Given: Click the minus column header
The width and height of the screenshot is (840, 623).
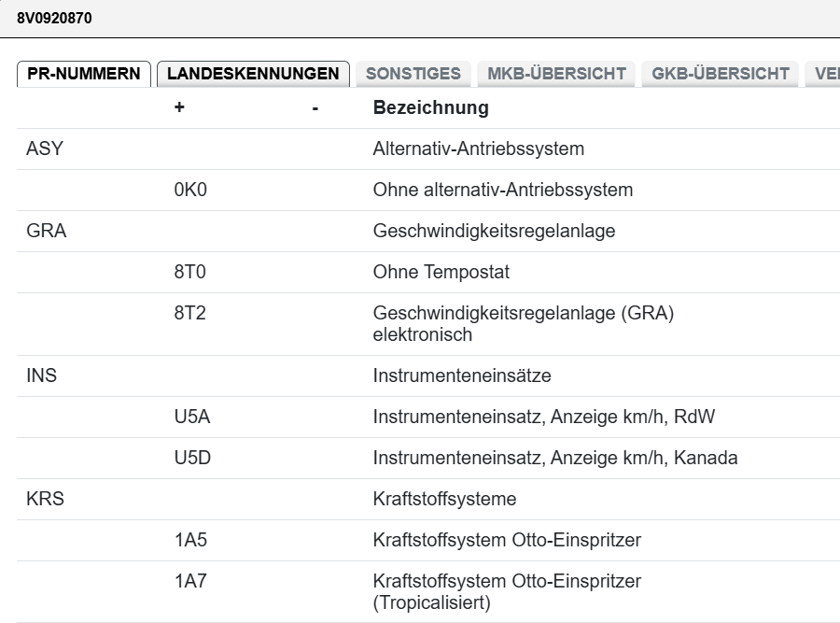Looking at the screenshot, I should point(315,108).
